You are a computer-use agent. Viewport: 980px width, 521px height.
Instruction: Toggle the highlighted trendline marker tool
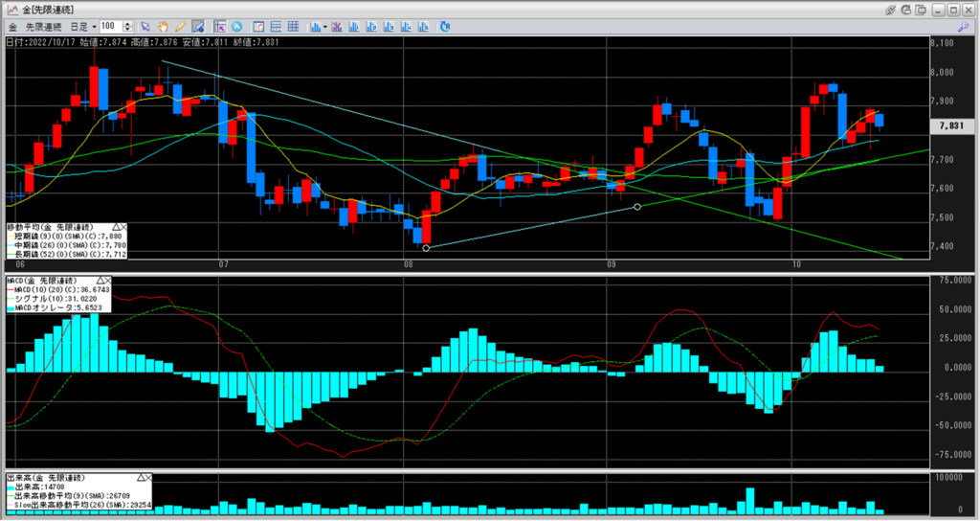pyautogui.click(x=198, y=27)
